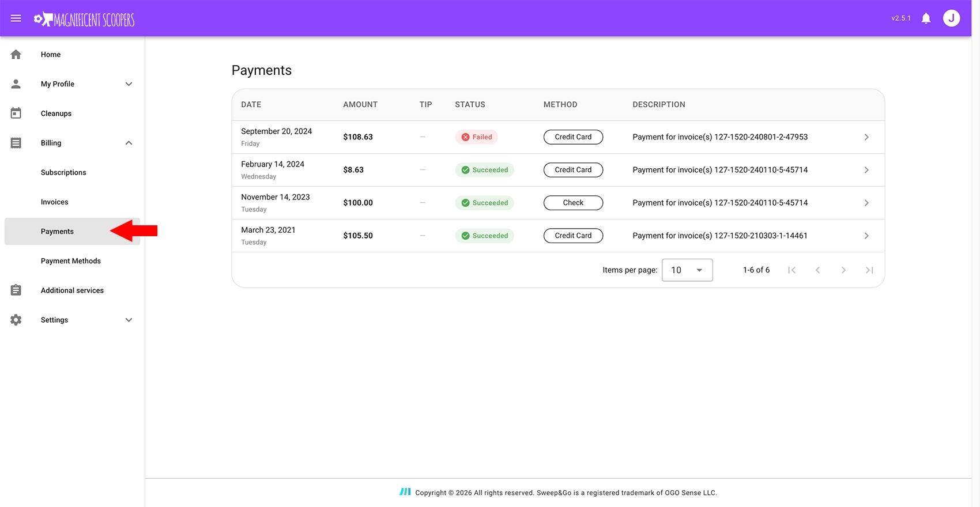Click the 1-6 of 6 range label
This screenshot has height=507, width=980.
pos(756,270)
